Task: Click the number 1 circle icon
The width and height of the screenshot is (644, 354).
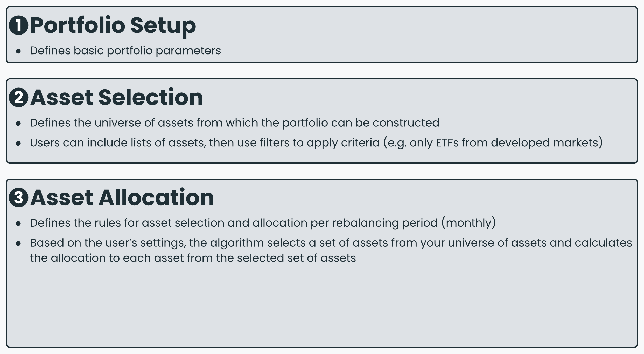Action: 18,25
